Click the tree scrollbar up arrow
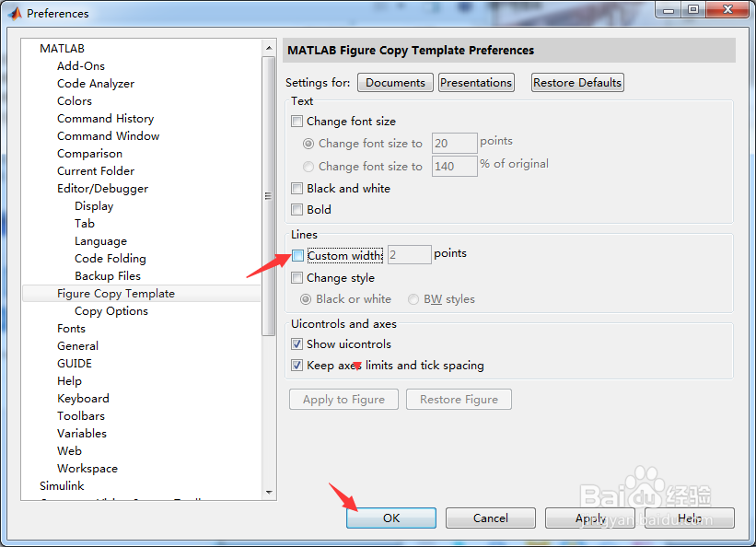The image size is (756, 547). pos(269,48)
